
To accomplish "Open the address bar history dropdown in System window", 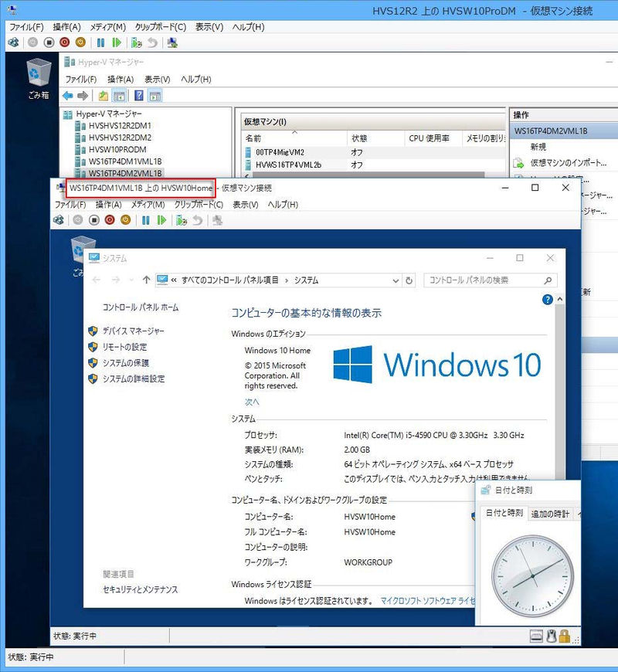I will (396, 280).
